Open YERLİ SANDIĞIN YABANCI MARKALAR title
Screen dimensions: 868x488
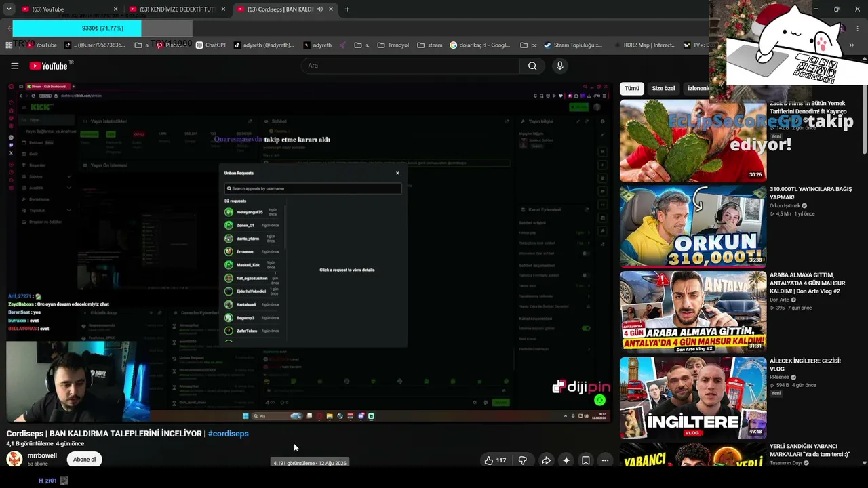click(810, 451)
